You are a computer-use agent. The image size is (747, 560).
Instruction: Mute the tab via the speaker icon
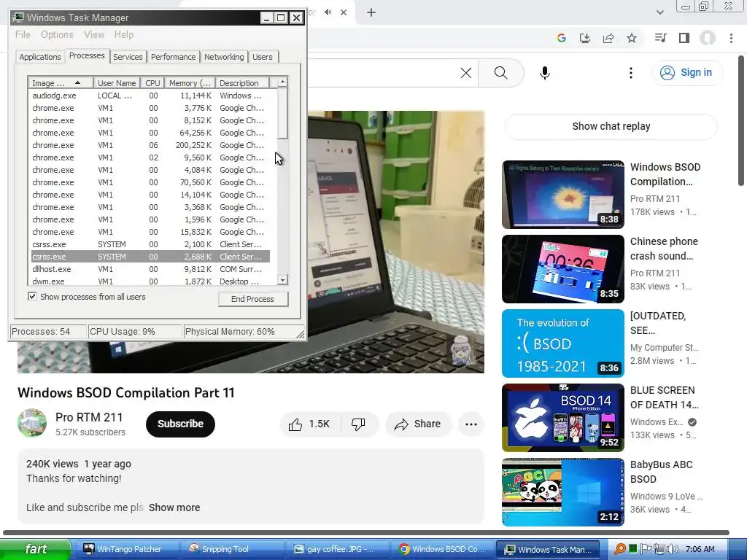[328, 12]
